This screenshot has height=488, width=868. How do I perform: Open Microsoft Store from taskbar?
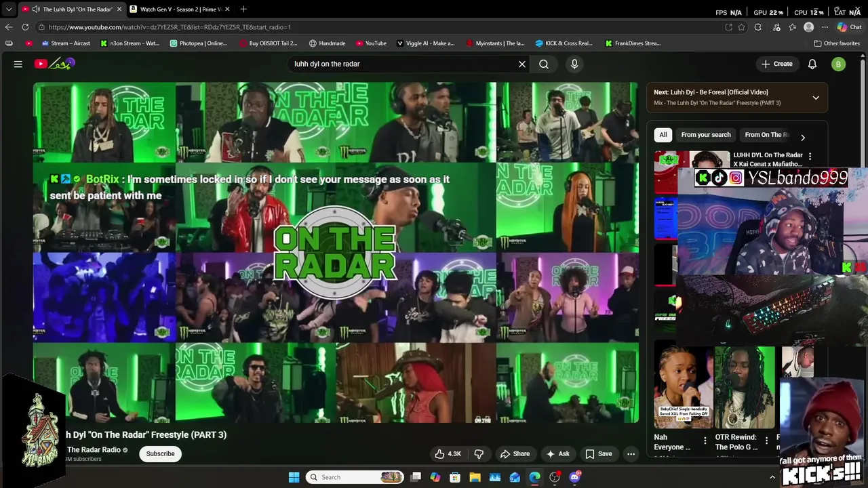pyautogui.click(x=455, y=477)
